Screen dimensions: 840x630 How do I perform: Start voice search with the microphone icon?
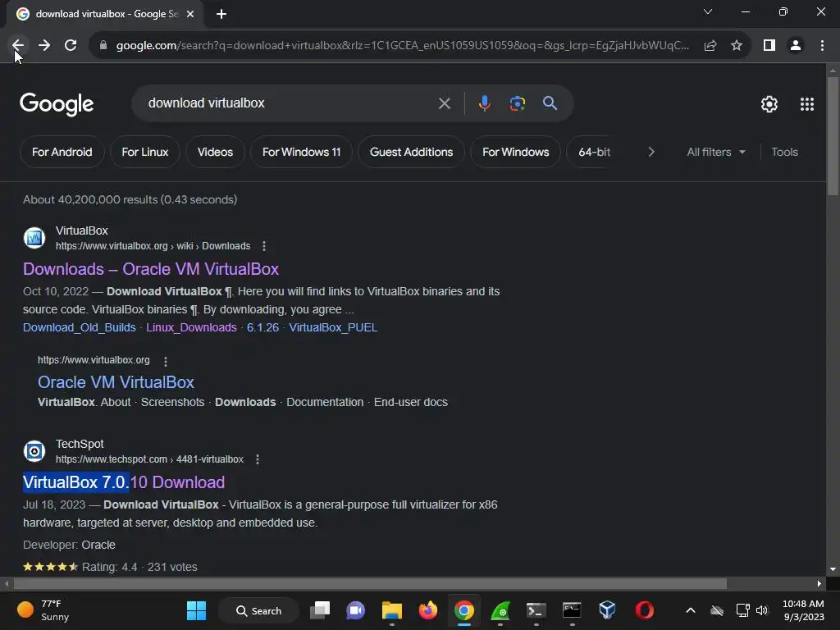[x=484, y=103]
